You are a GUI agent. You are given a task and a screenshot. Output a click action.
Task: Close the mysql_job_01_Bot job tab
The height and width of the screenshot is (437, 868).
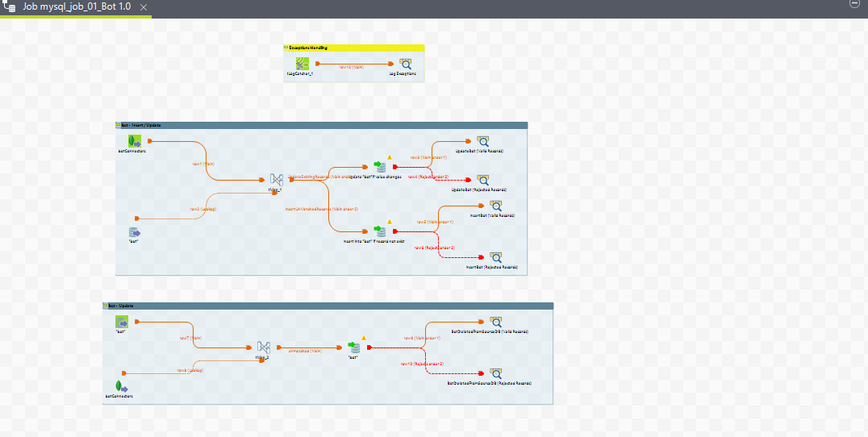click(x=144, y=7)
